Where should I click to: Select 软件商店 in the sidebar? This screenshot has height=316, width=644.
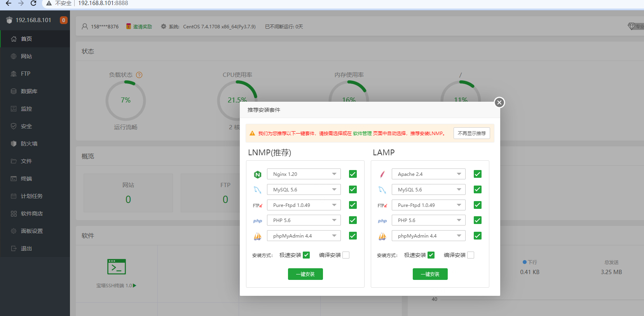[35, 214]
